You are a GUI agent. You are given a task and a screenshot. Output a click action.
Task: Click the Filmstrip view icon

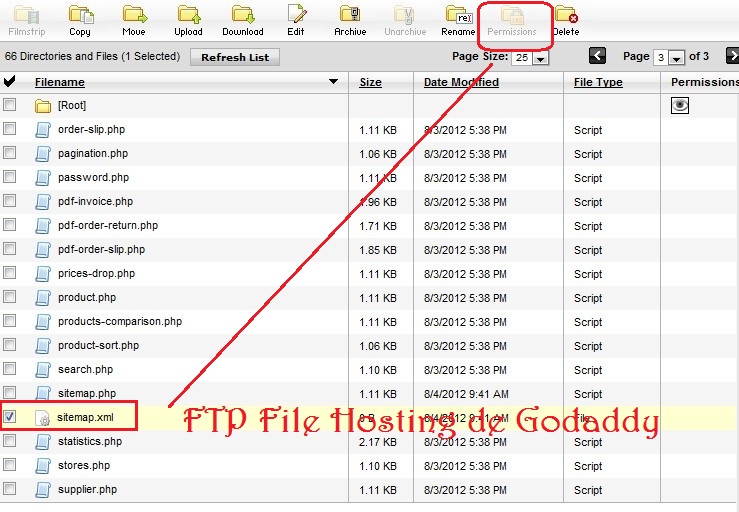26,14
